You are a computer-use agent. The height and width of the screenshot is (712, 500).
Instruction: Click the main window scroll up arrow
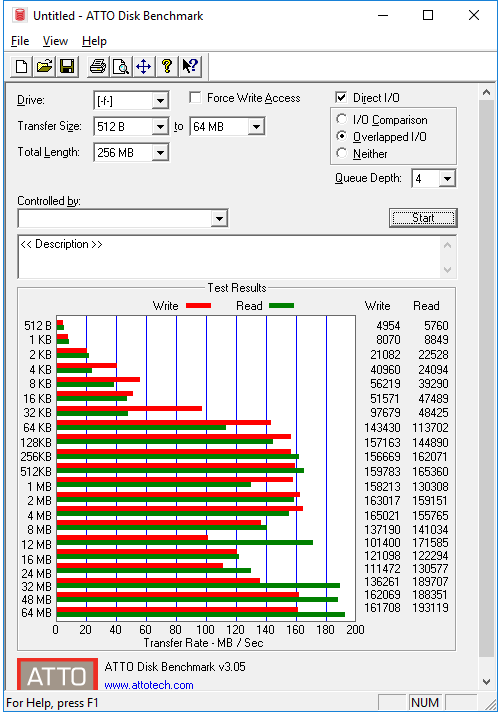[486, 93]
